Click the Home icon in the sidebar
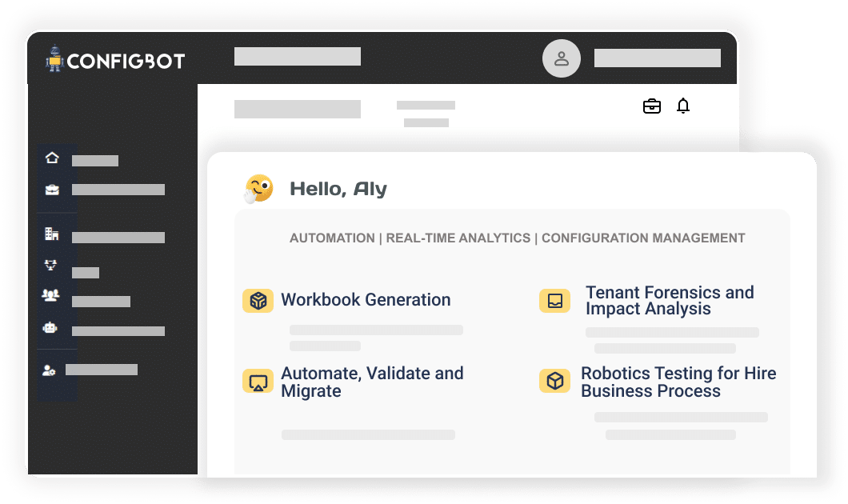The height and width of the screenshot is (504, 848). pos(52,158)
